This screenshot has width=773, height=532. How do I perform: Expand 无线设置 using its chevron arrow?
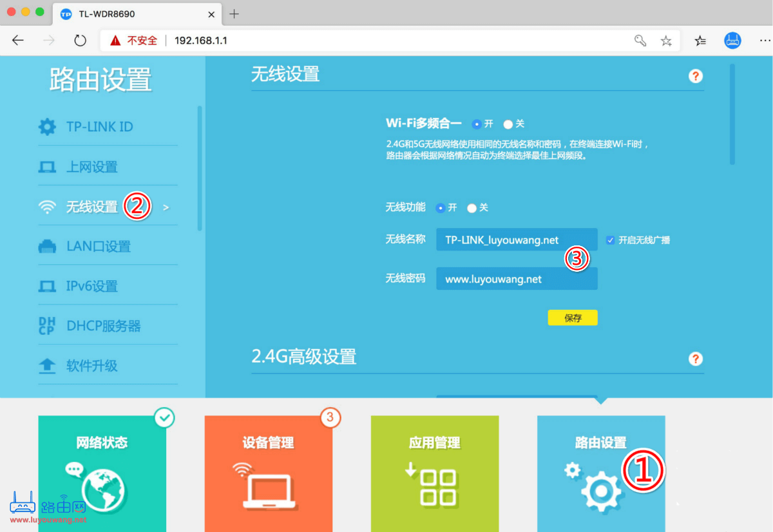click(x=166, y=206)
